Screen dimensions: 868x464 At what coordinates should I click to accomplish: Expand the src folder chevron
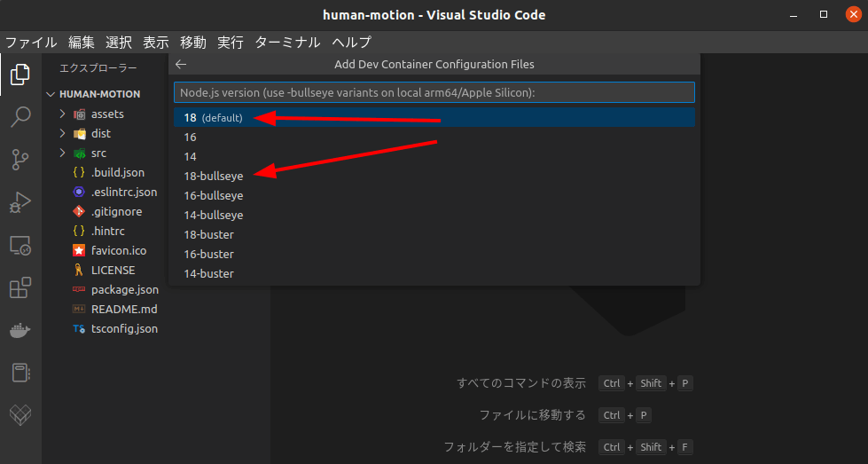tap(63, 153)
